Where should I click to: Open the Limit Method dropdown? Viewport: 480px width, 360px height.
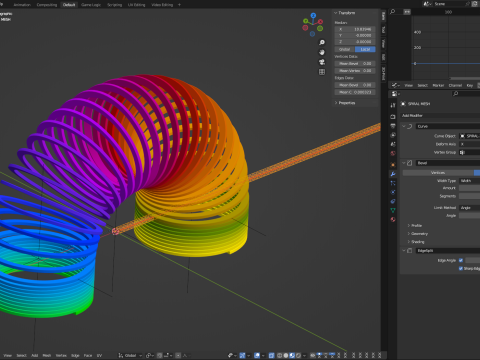click(x=469, y=208)
